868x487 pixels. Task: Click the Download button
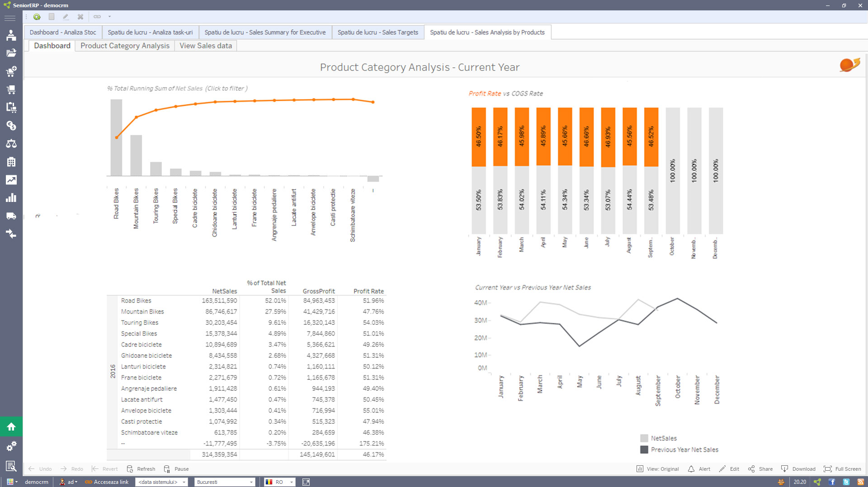click(798, 469)
